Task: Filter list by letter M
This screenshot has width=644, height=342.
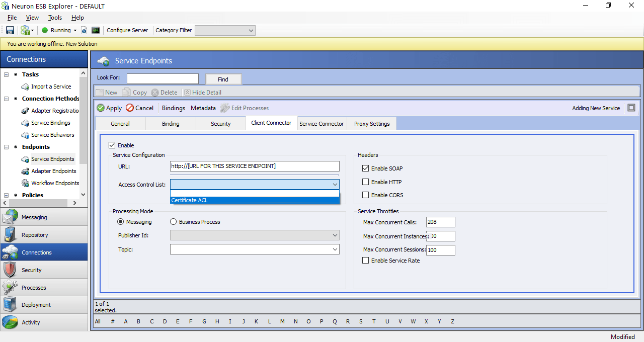Action: (283, 321)
